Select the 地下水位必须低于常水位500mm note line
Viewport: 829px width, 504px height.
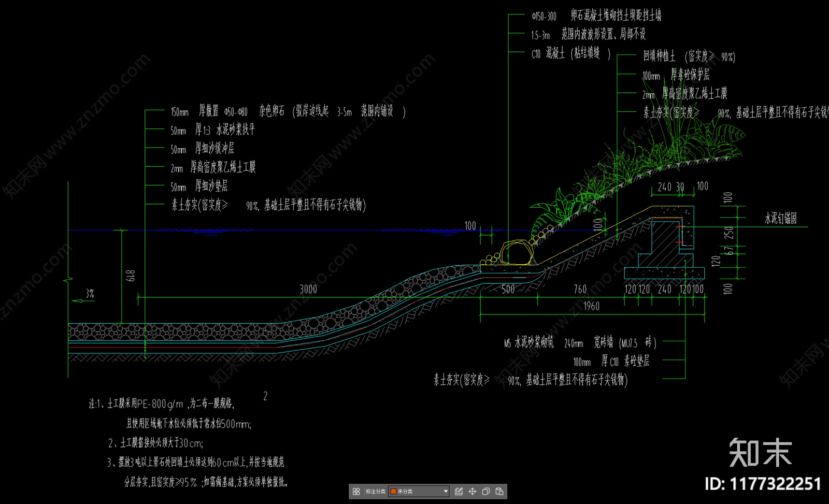pos(189,424)
